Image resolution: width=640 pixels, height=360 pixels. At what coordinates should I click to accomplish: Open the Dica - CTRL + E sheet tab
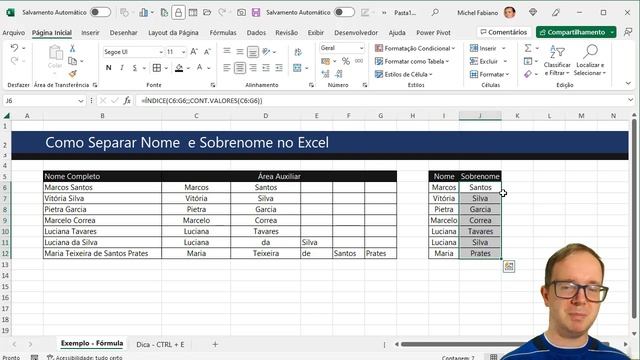pyautogui.click(x=160, y=344)
